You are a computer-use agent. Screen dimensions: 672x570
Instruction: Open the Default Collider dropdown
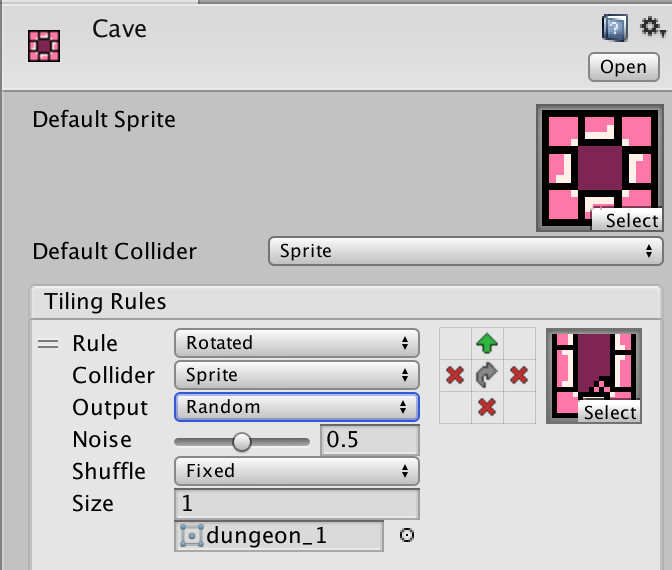tap(465, 251)
